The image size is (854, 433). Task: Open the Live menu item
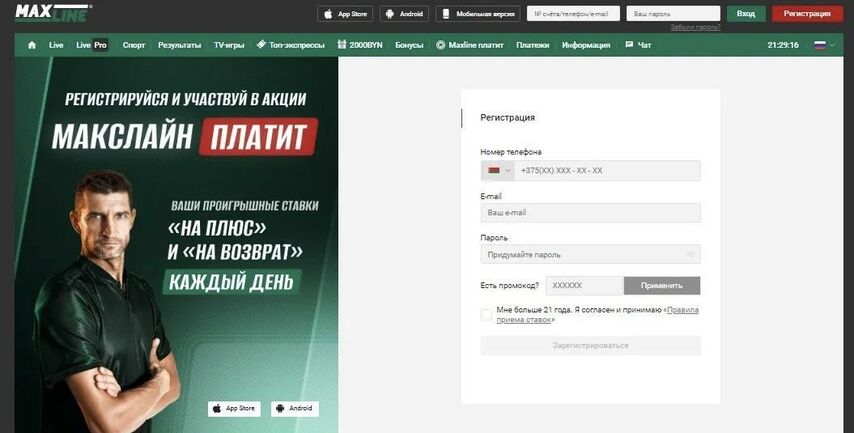56,45
